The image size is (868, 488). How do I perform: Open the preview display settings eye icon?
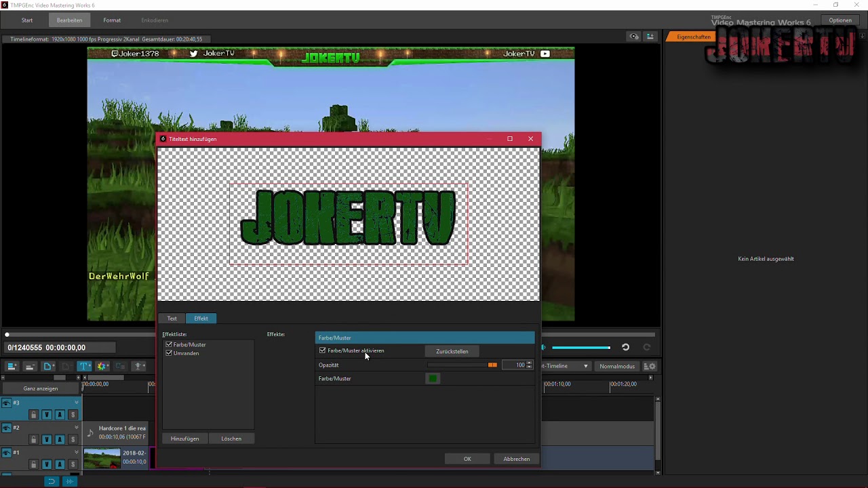(x=634, y=37)
